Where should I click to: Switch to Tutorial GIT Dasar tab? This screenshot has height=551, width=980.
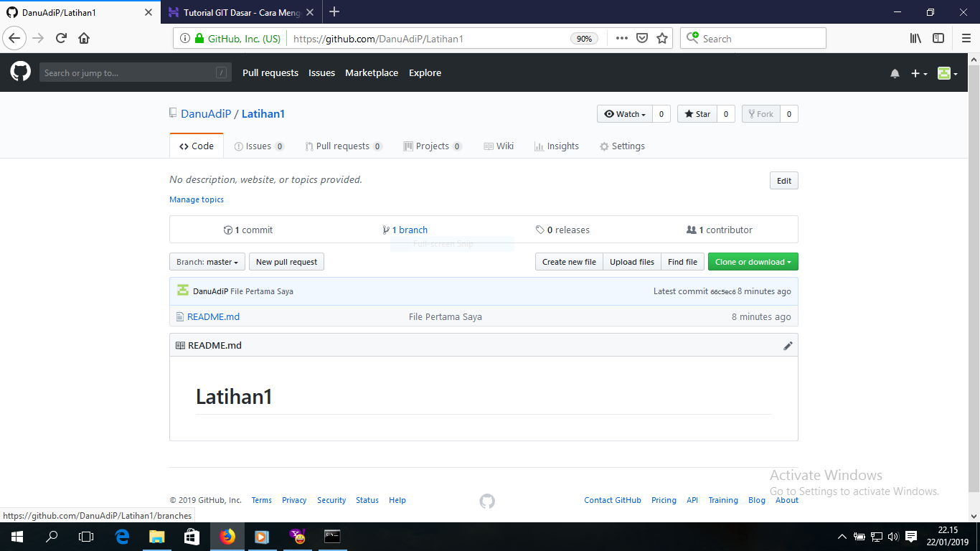[x=242, y=12]
